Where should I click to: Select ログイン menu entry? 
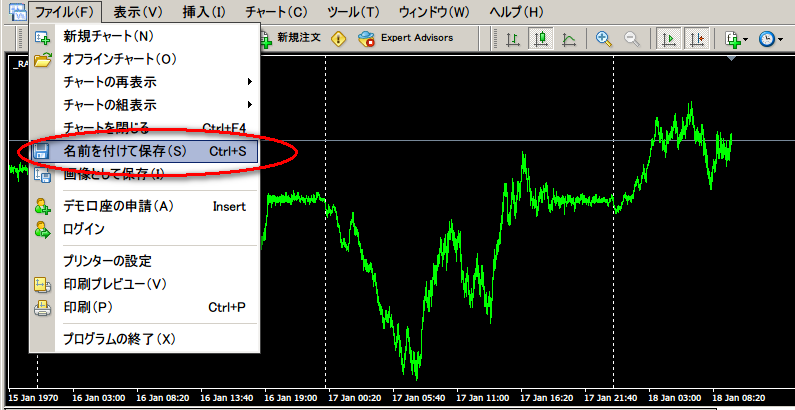point(144,229)
